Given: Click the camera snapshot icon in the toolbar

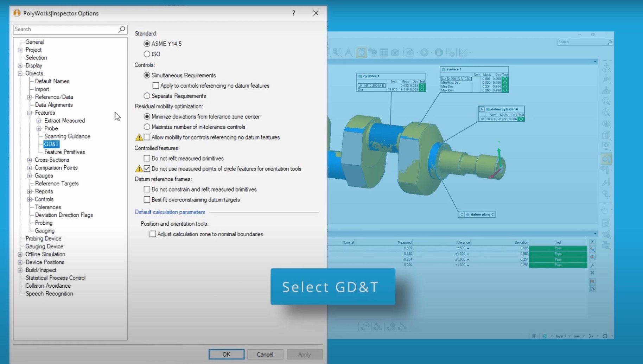Looking at the screenshot, I should click(x=395, y=53).
